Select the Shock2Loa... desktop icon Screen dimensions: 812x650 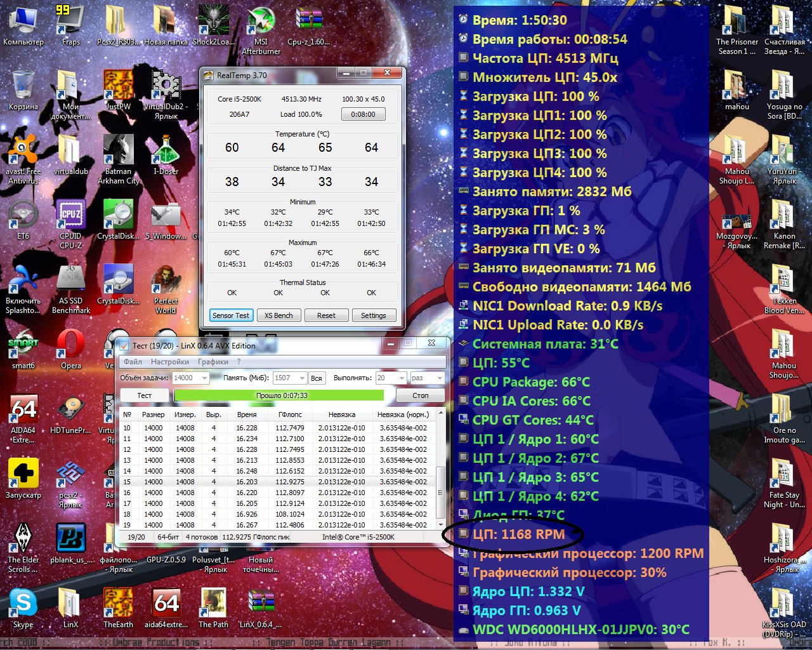[213, 25]
